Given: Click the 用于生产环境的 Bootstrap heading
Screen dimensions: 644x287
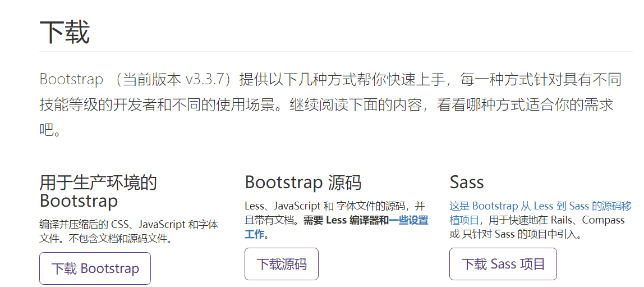Looking at the screenshot, I should coord(98,191).
